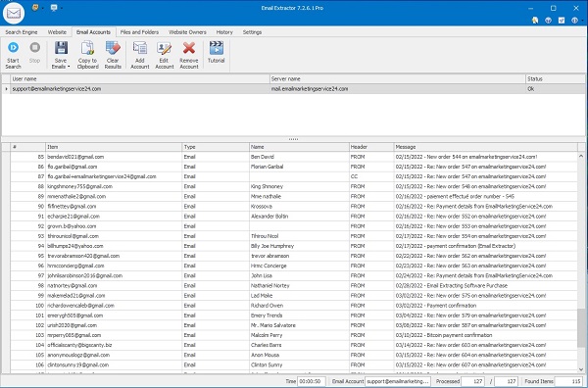Sort results by Name column header
The height and width of the screenshot is (388, 588).
point(299,147)
